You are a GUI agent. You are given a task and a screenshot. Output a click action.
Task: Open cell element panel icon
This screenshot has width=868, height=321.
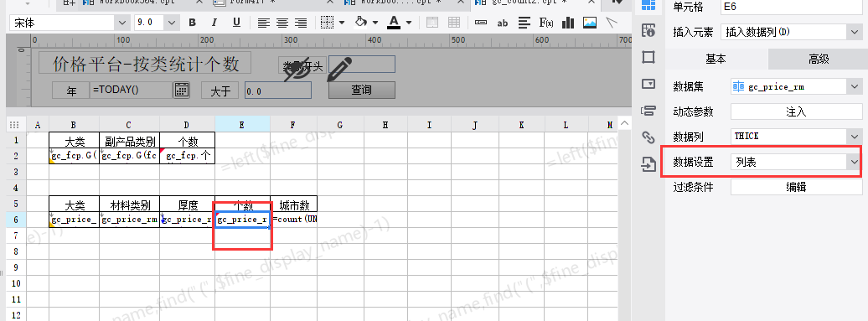pyautogui.click(x=648, y=6)
